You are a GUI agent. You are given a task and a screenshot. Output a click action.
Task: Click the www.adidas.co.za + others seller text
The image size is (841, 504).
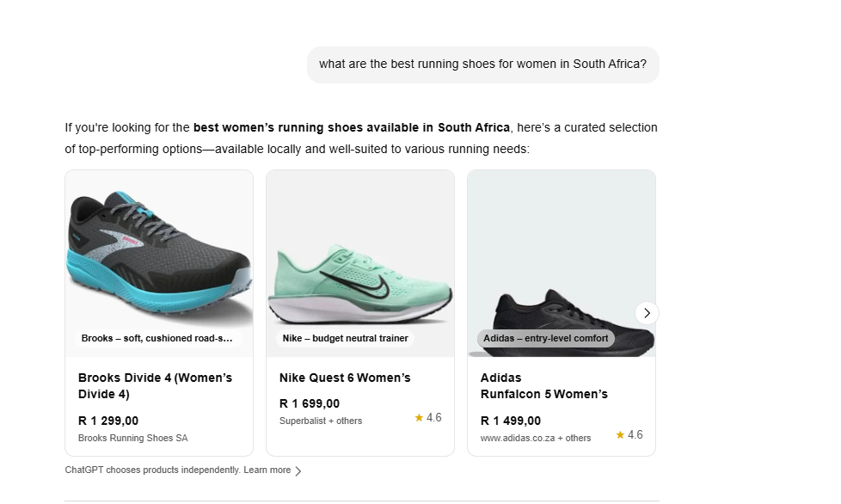tap(536, 438)
